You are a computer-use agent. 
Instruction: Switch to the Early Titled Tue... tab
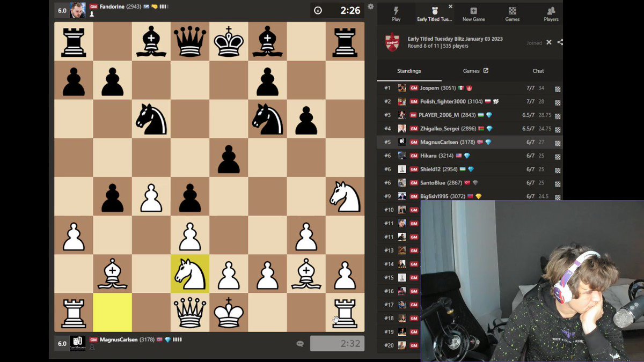435,14
